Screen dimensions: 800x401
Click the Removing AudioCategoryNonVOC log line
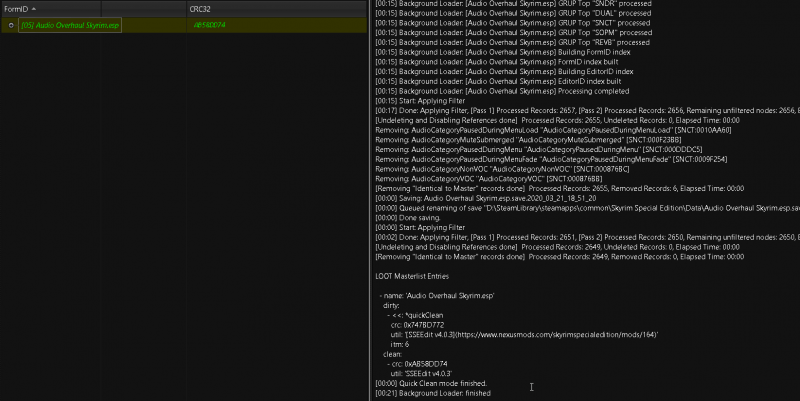click(x=502, y=169)
